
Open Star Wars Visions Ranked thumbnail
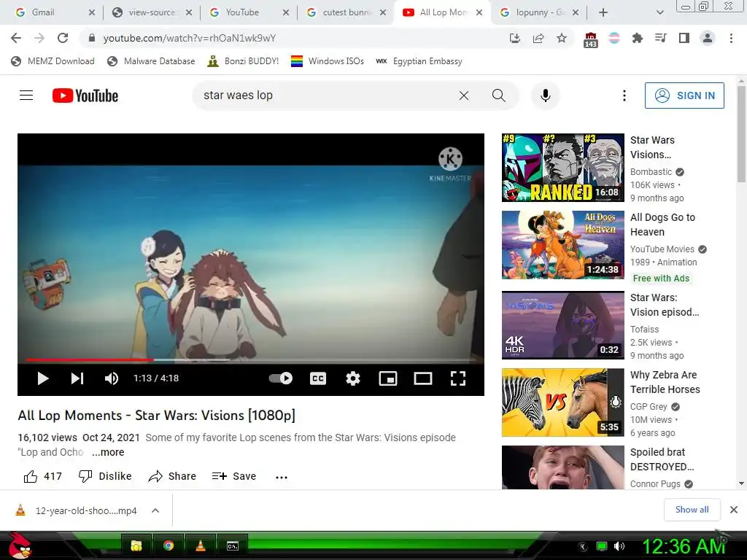pyautogui.click(x=562, y=168)
